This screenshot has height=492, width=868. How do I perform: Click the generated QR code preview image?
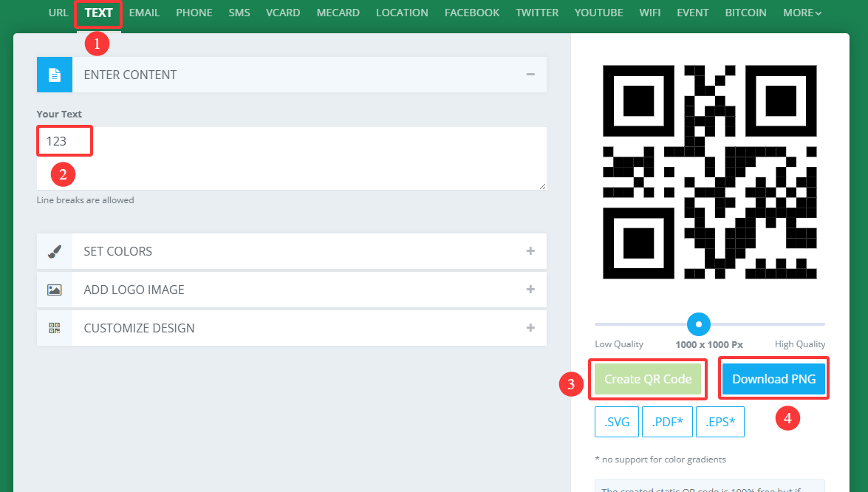[710, 172]
